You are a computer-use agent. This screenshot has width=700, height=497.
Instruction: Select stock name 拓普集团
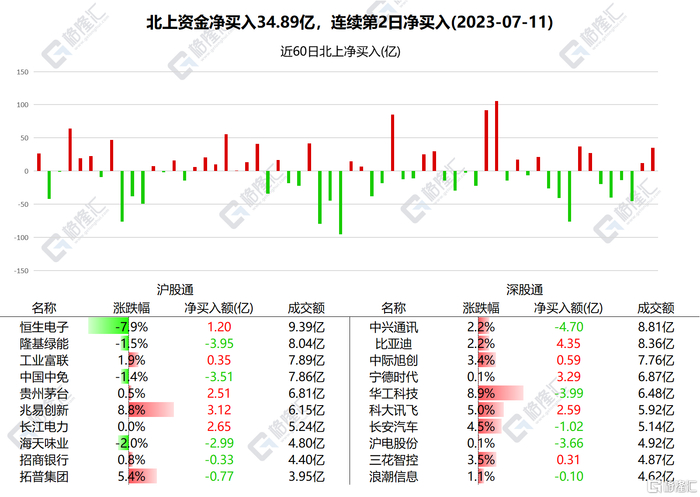(x=44, y=476)
